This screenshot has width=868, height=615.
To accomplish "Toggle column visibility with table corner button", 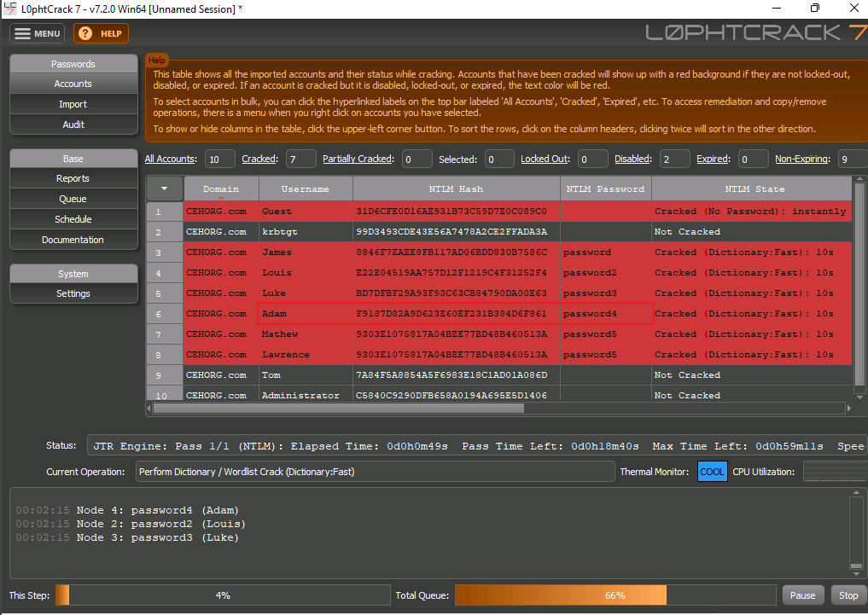I will point(164,189).
